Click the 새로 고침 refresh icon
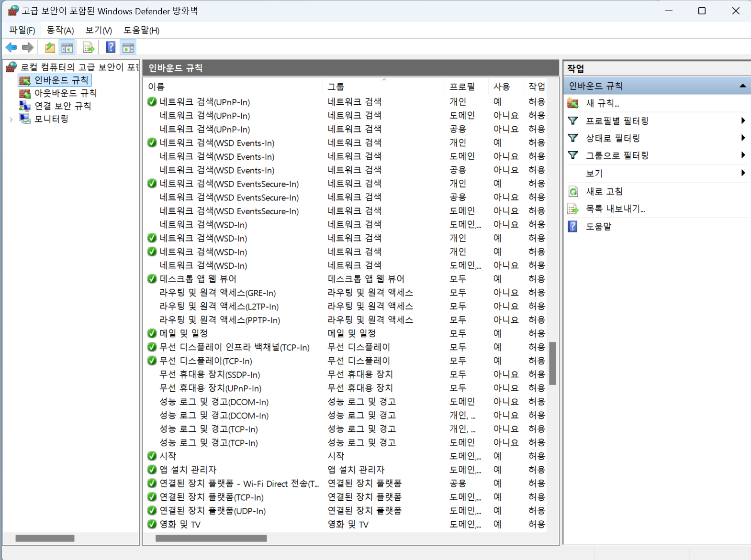The height and width of the screenshot is (560, 751). 573,191
